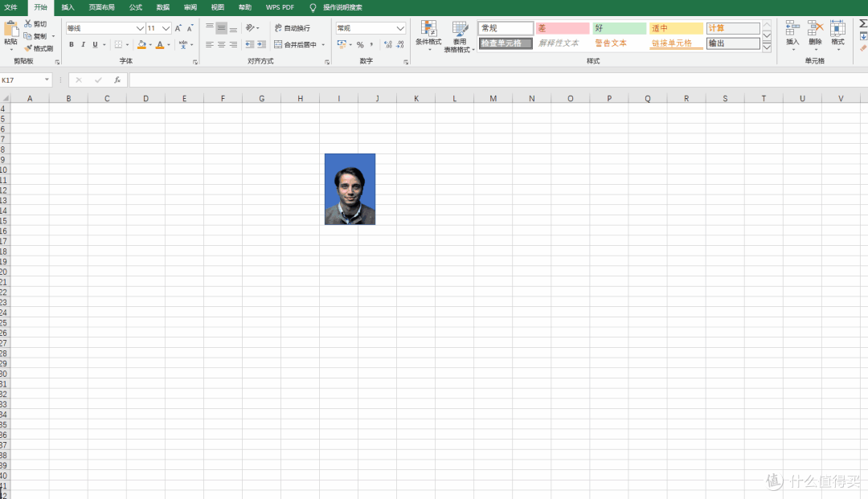Toggle top vertical alignment

click(x=209, y=27)
